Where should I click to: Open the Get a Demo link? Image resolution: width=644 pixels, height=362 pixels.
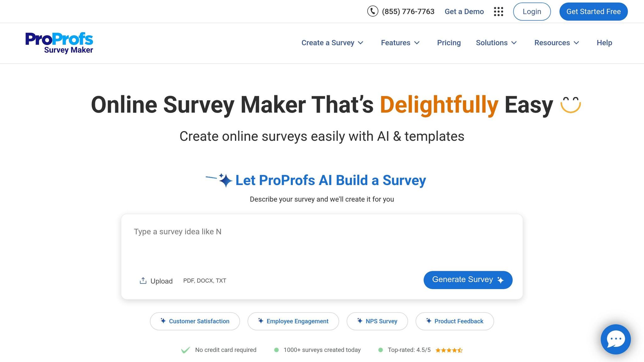click(x=464, y=11)
